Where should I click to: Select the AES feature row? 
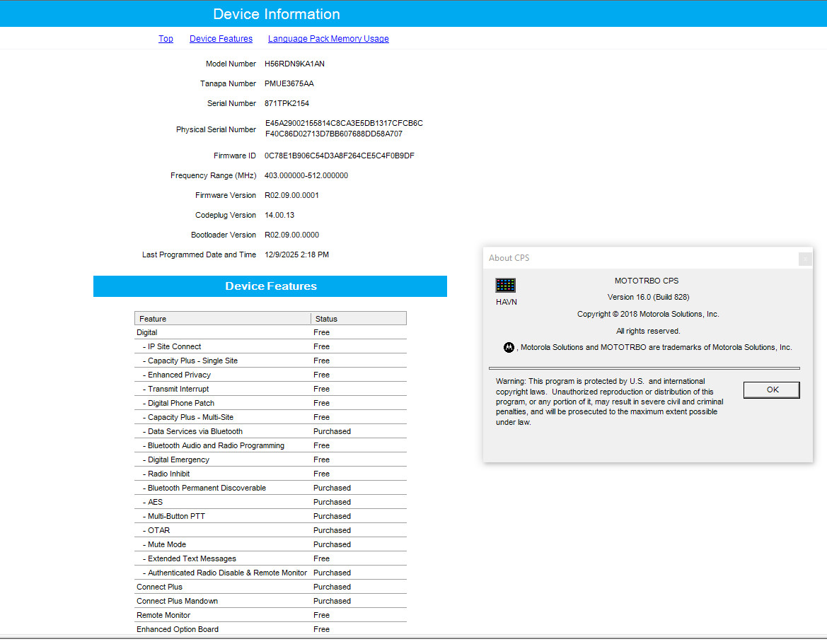point(270,502)
